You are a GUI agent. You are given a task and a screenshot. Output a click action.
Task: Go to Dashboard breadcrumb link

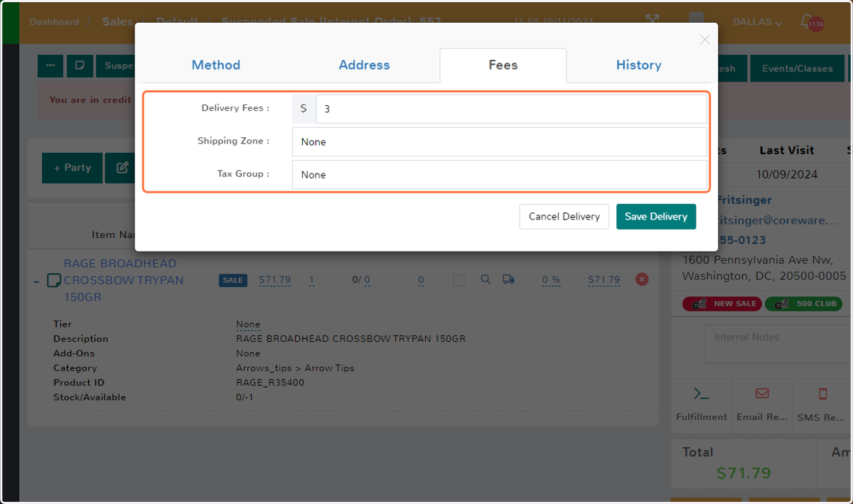[54, 22]
